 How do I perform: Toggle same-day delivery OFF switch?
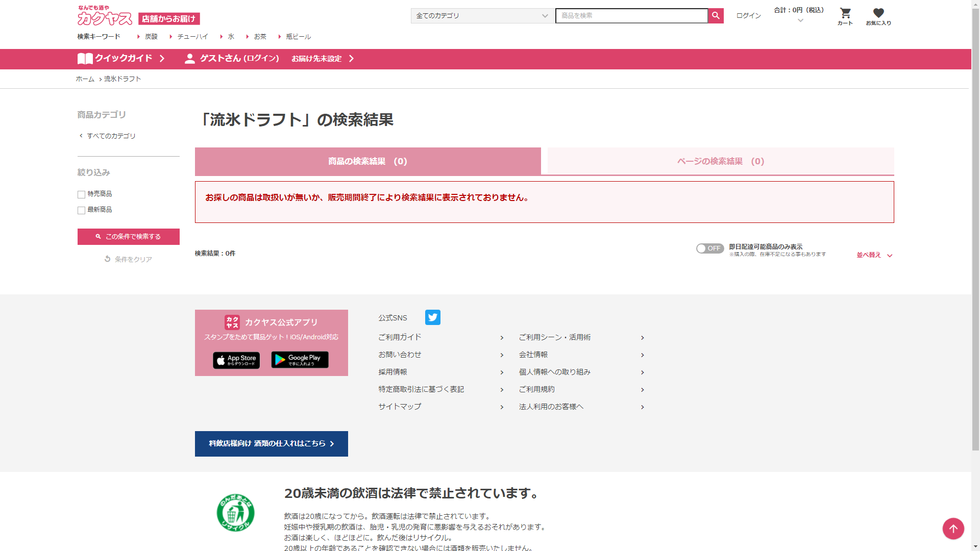tap(709, 248)
